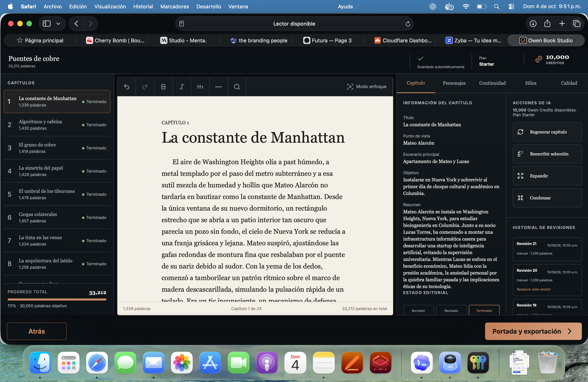
Task: Open chapter 7 La tinta en las venas
Action: click(57, 241)
